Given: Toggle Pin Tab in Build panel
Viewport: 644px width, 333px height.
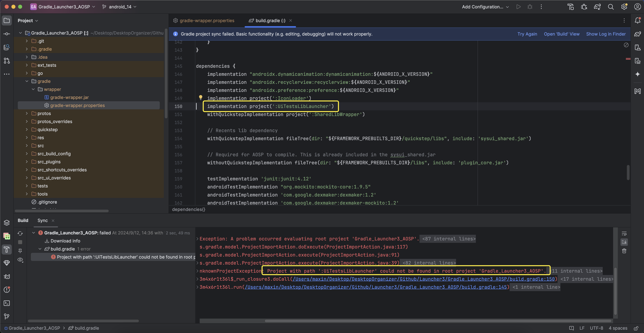Looking at the screenshot, I should click(20, 251).
